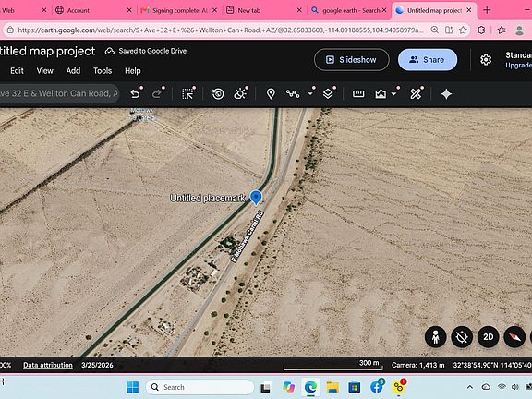
Task: Click the browser address bar URL
Action: pos(221,30)
